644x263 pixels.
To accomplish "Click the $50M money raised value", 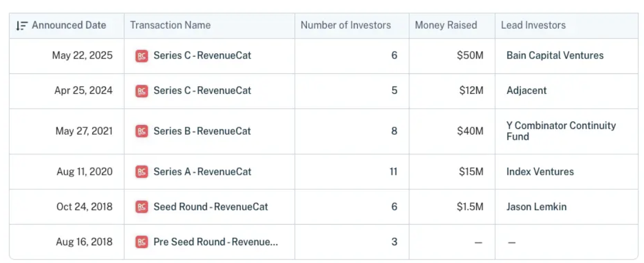I will click(x=470, y=56).
